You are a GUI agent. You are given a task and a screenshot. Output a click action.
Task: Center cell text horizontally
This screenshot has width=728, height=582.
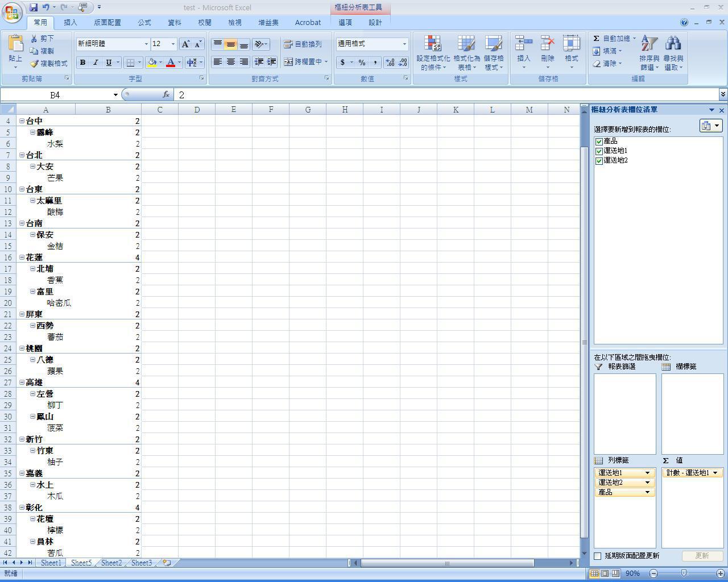[231, 61]
